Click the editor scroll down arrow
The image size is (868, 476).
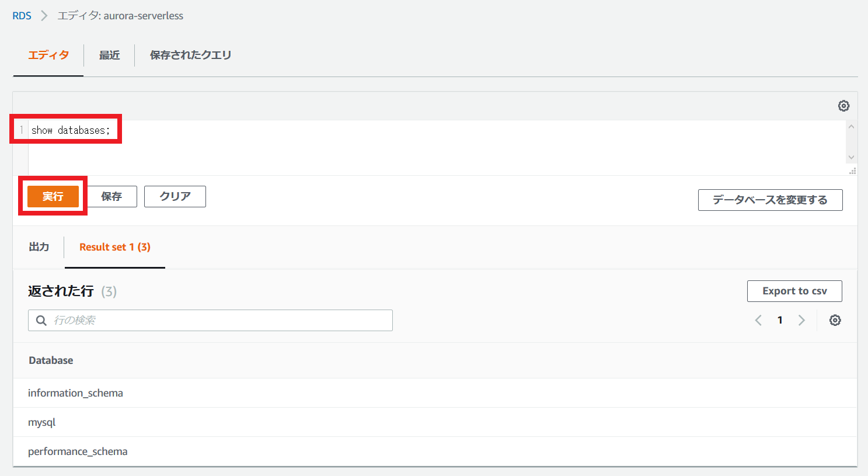tap(851, 157)
